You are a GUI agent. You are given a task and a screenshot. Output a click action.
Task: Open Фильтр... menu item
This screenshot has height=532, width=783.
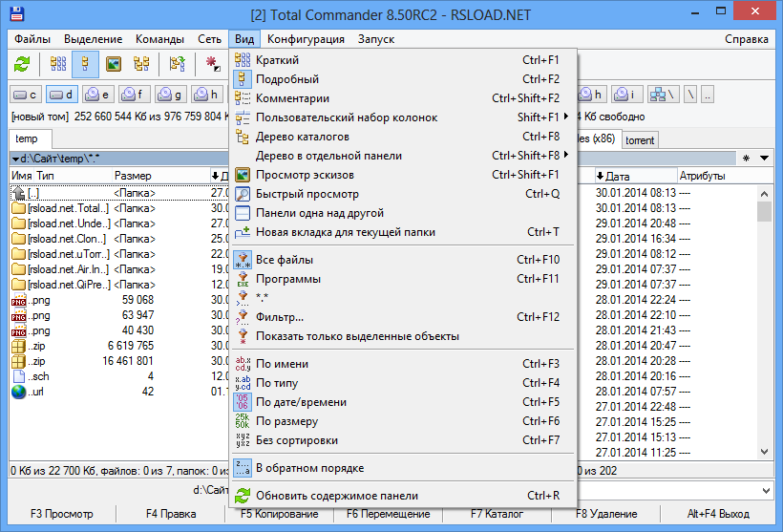(403, 317)
